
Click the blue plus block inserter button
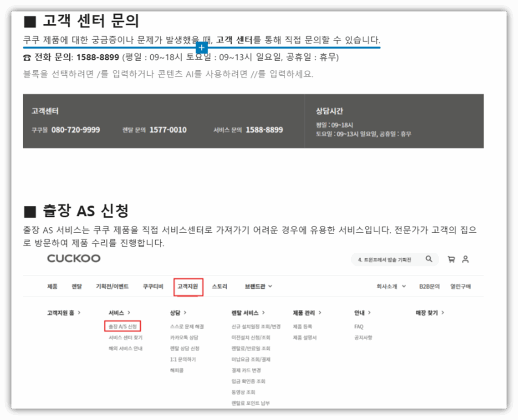(x=201, y=48)
